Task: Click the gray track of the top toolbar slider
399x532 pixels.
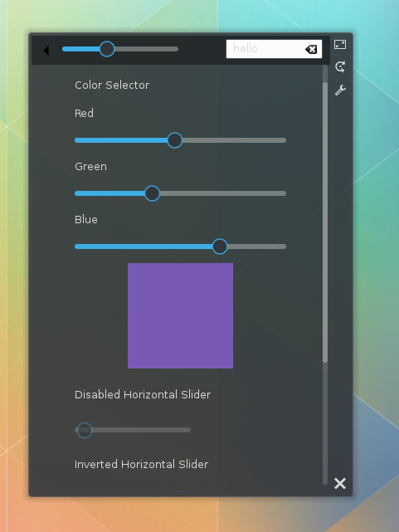Action: coord(147,49)
